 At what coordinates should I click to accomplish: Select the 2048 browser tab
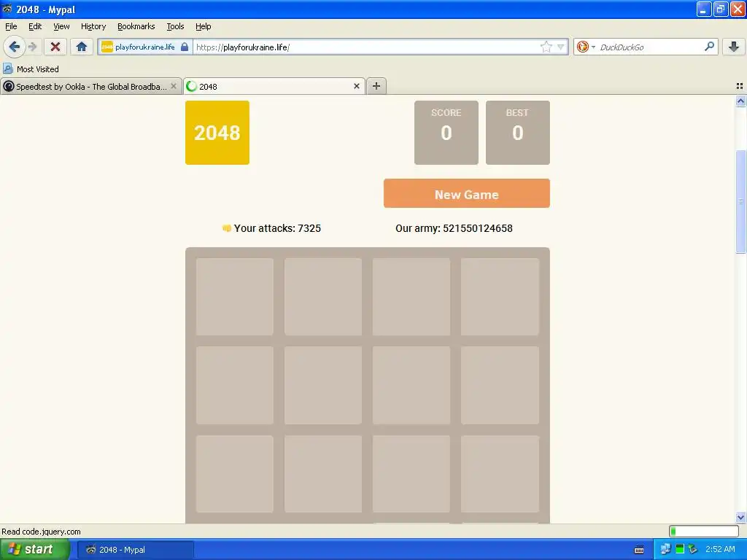point(274,86)
